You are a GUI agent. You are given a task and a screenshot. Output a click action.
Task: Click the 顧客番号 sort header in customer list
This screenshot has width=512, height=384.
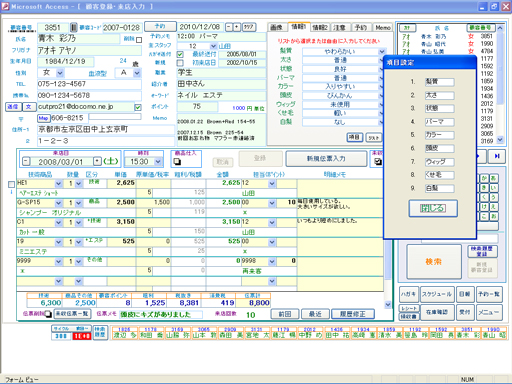(x=481, y=28)
